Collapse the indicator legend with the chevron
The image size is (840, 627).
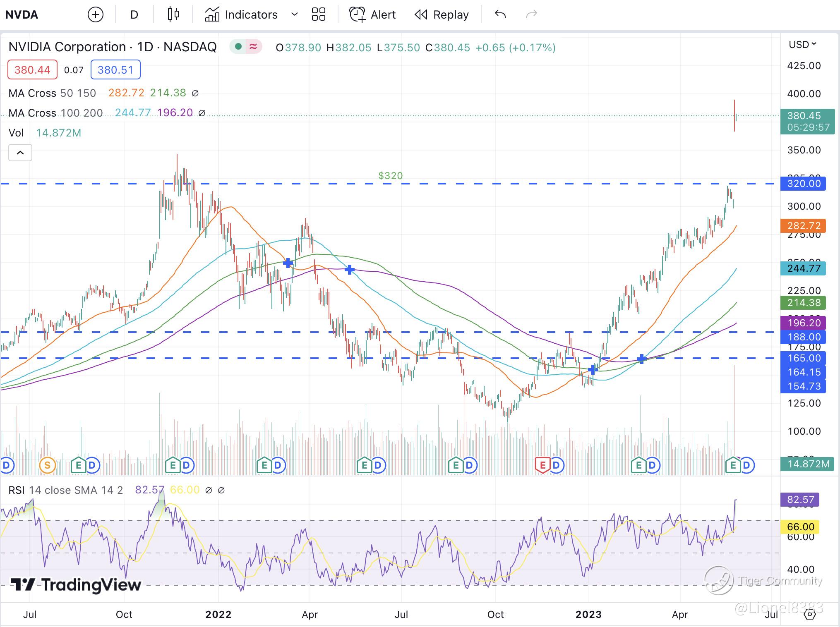(20, 153)
